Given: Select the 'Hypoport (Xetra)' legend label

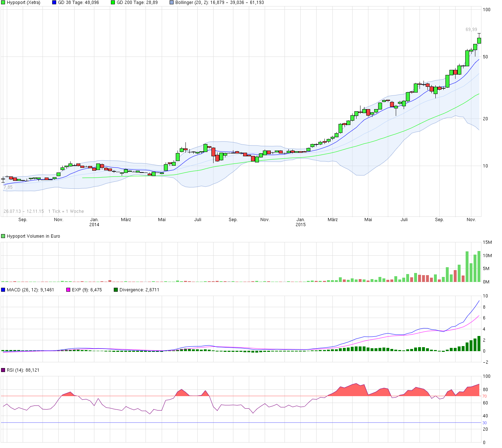Looking at the screenshot, I should pyautogui.click(x=23, y=3).
